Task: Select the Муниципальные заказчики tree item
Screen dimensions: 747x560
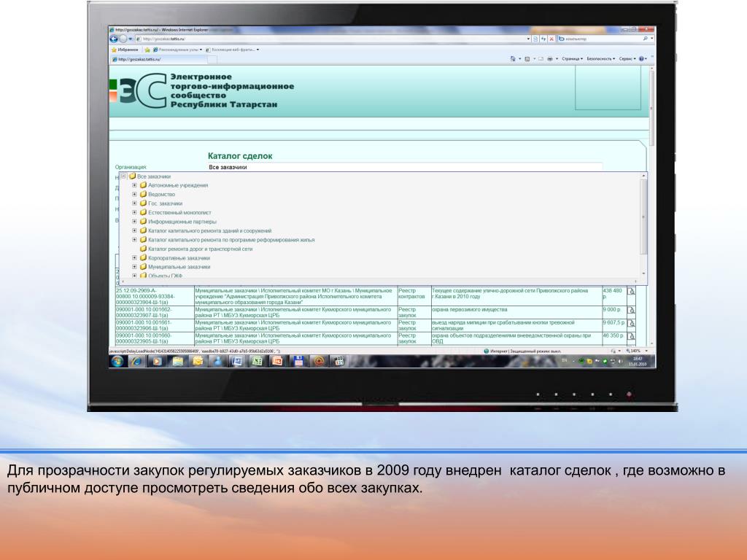Action: pyautogui.click(x=179, y=267)
